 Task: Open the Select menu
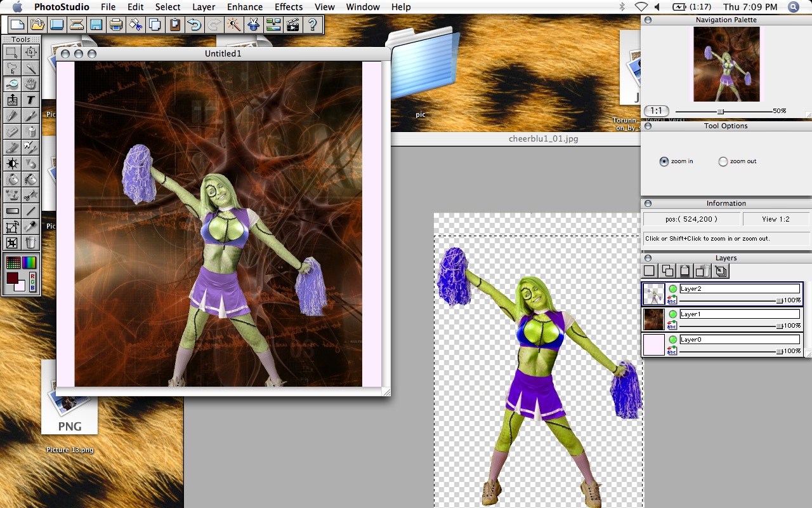tap(168, 7)
